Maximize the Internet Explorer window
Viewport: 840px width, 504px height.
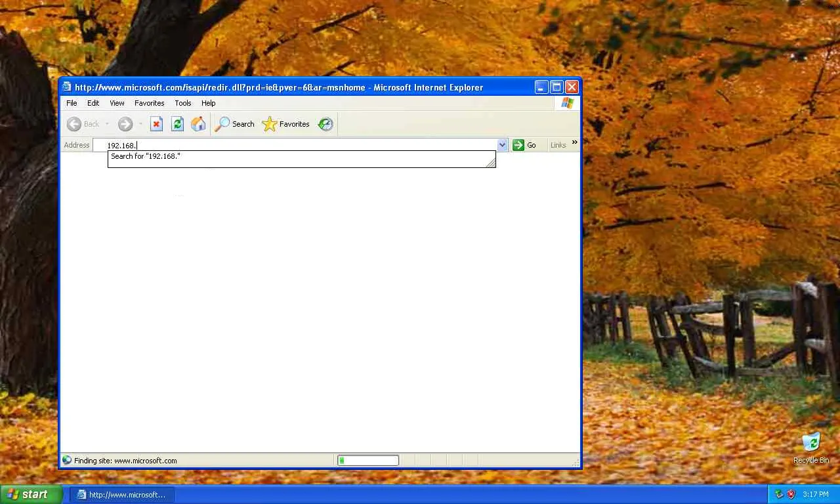(x=556, y=87)
